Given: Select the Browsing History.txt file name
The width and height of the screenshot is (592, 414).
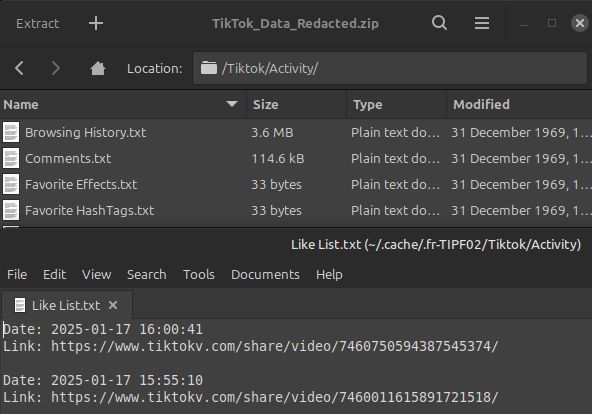Looking at the screenshot, I should click(x=86, y=132).
